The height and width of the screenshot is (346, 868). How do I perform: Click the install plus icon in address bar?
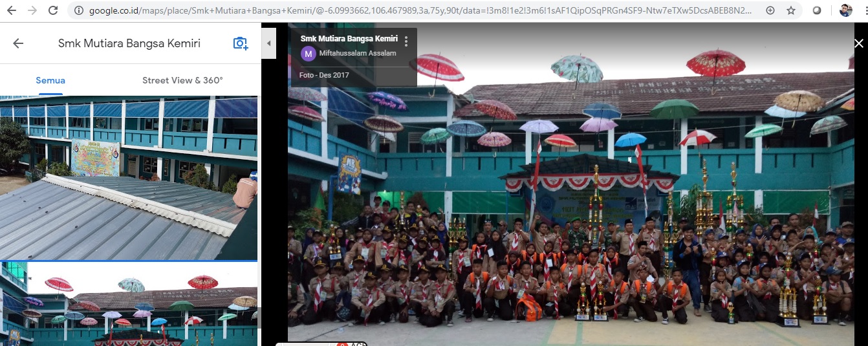coord(770,10)
